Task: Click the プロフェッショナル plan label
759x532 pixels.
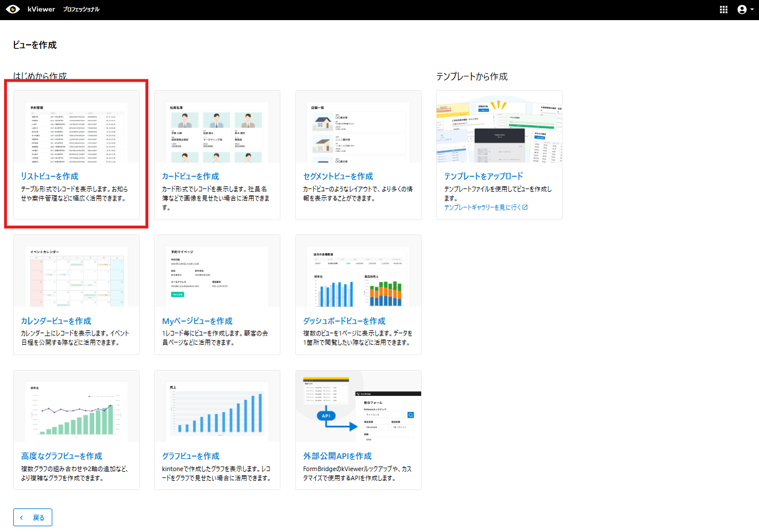Action: point(81,9)
